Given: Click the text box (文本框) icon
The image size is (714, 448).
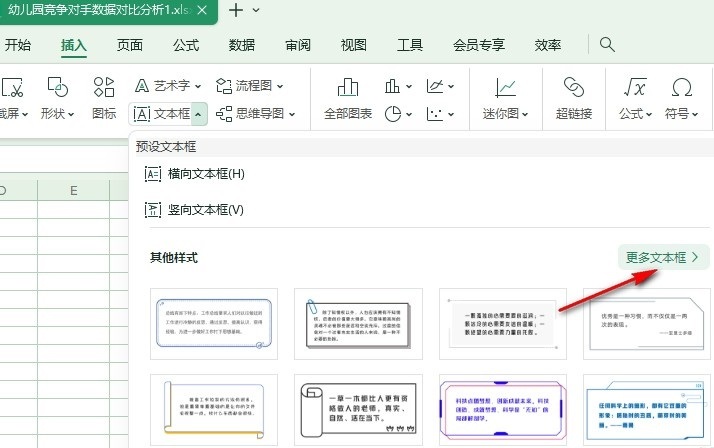Looking at the screenshot, I should [142, 114].
